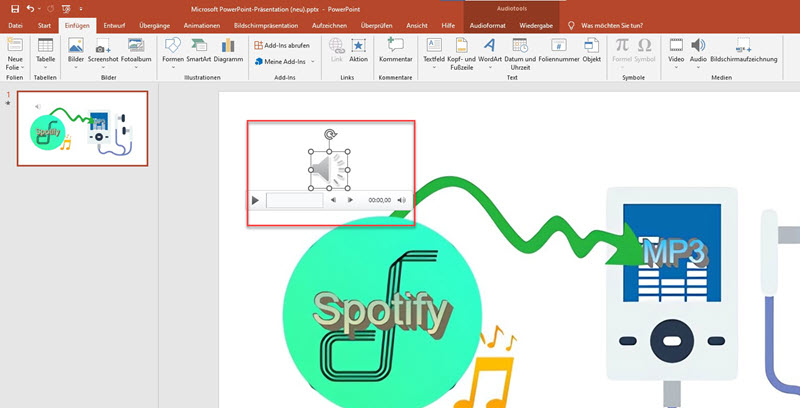Open the quick access toolbar customize arrow

coord(81,9)
